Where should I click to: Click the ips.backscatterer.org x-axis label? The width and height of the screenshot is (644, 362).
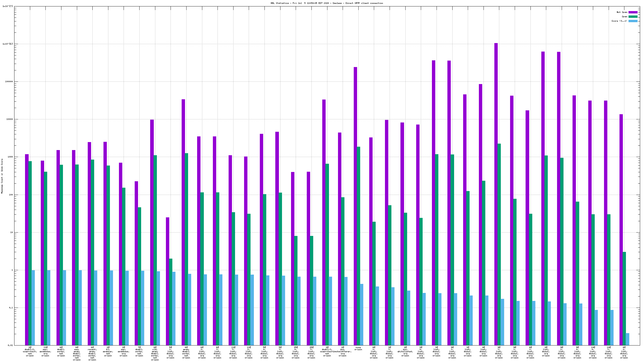tap(343, 352)
